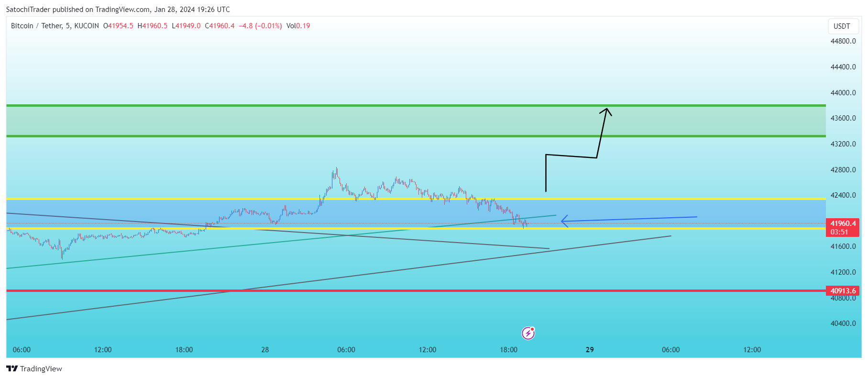The image size is (868, 379).
Task: Click the high value H41960.5
Action: (x=153, y=26)
